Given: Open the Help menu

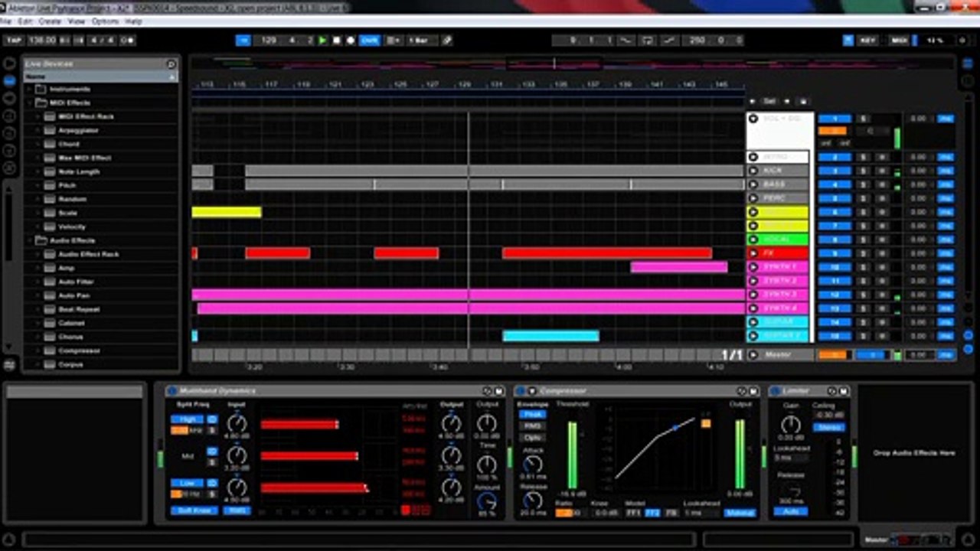Looking at the screenshot, I should point(133,21).
